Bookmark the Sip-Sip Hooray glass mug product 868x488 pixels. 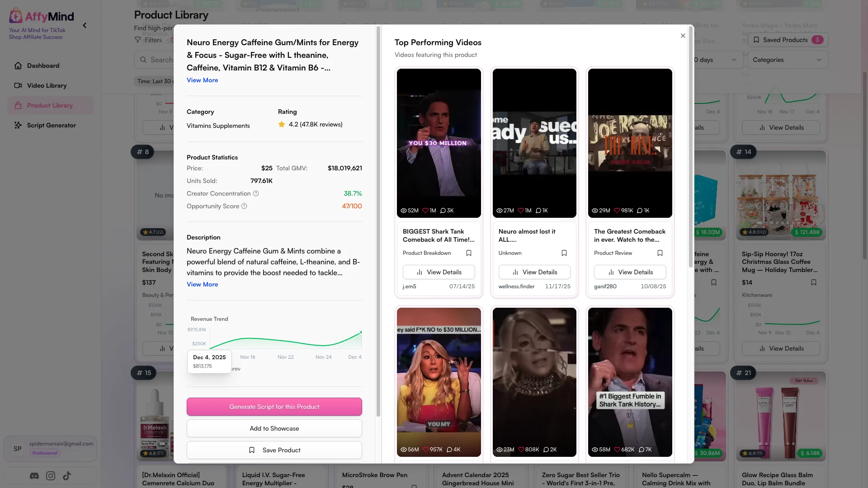tap(814, 282)
